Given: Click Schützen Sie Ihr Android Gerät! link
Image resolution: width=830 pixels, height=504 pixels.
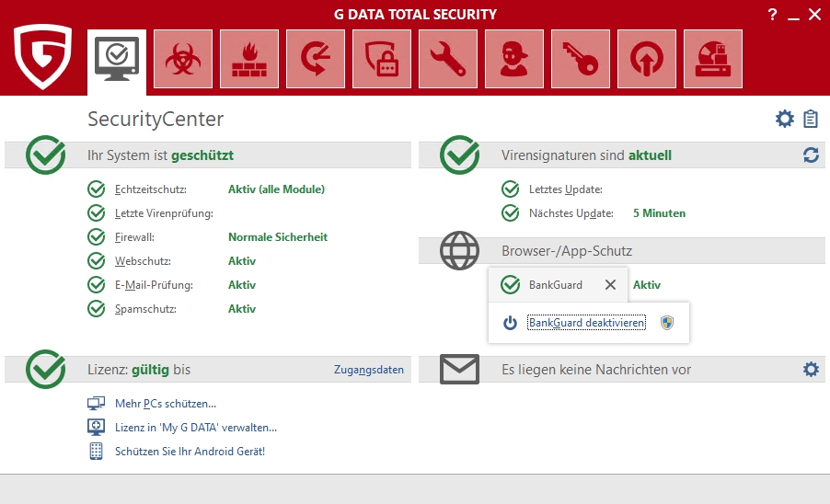Looking at the screenshot, I should point(190,451).
